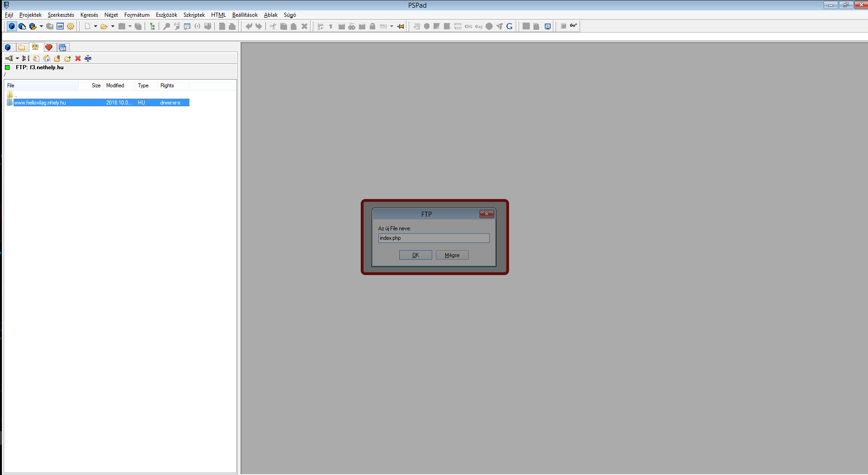Open the Eszközök menu
Image resolution: width=868 pixels, height=475 pixels.
coord(166,15)
